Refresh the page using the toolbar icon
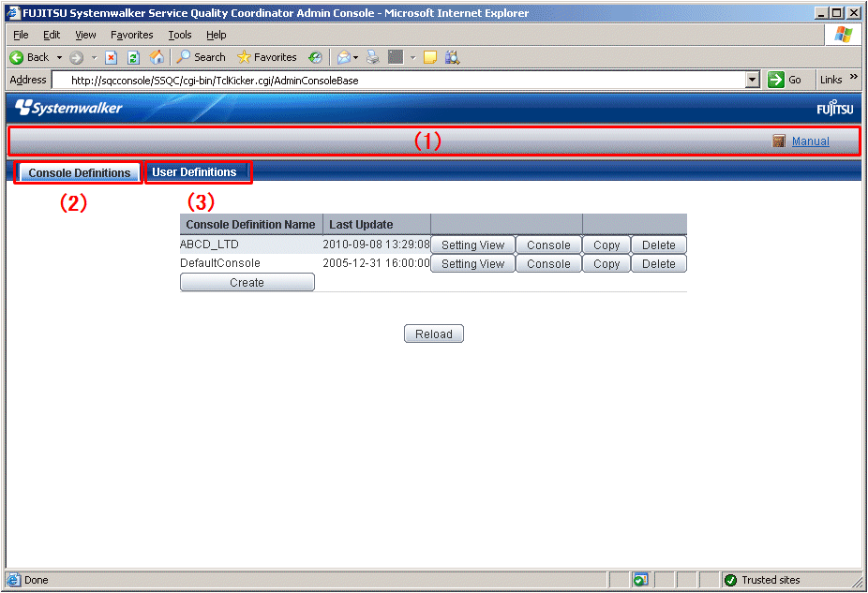This screenshot has width=868, height=593. click(x=133, y=57)
